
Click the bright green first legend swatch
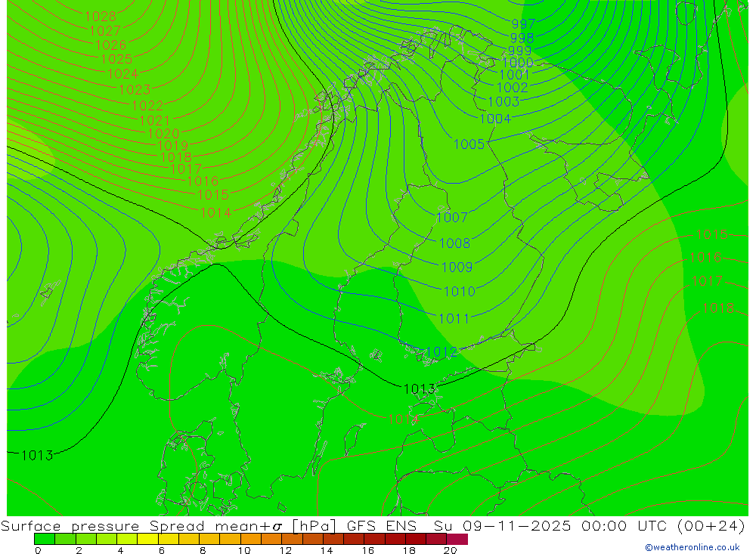45,539
